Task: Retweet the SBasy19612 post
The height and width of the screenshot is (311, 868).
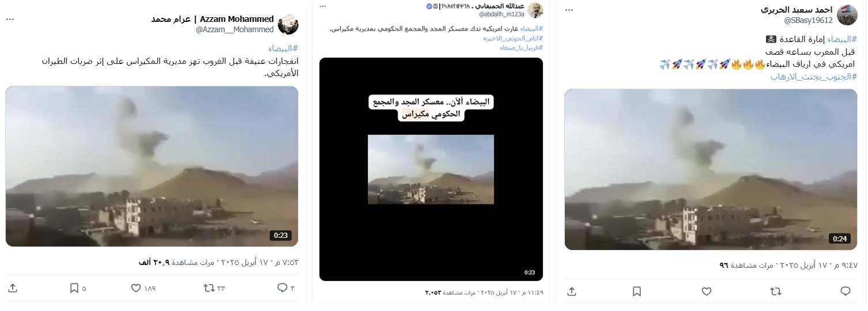Action: [776, 291]
